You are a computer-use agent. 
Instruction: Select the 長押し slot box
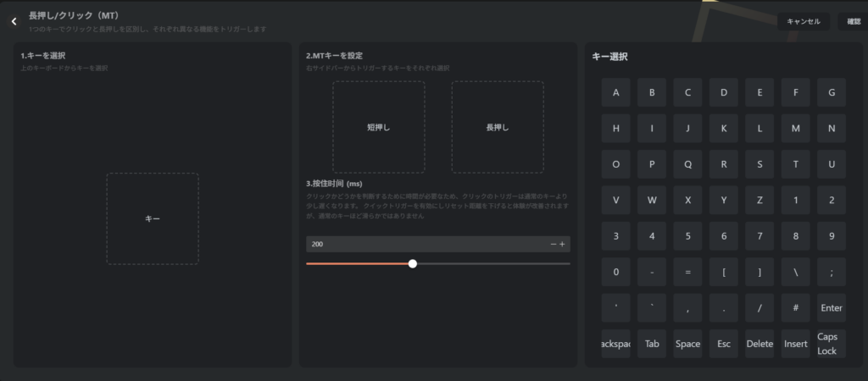click(497, 127)
